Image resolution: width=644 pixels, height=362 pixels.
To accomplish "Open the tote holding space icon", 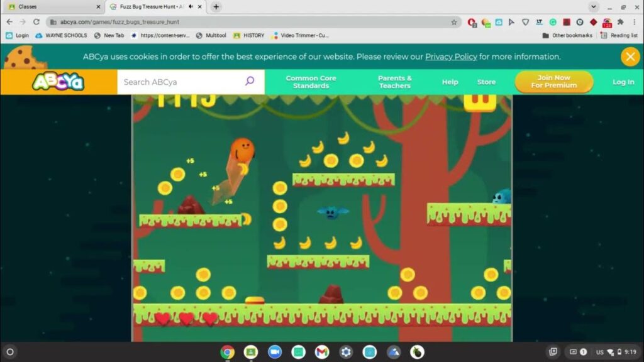I will (x=553, y=351).
